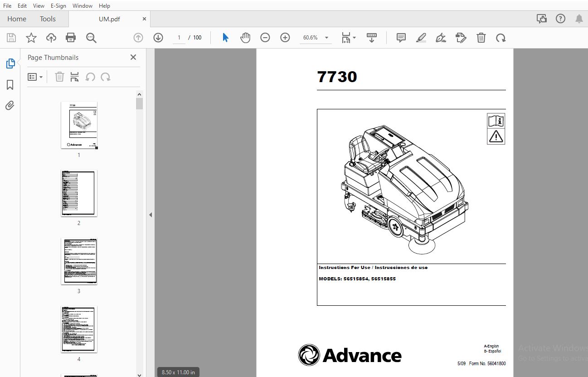This screenshot has height=377, width=588.
Task: Select page 1 thumbnail
Action: (79, 125)
